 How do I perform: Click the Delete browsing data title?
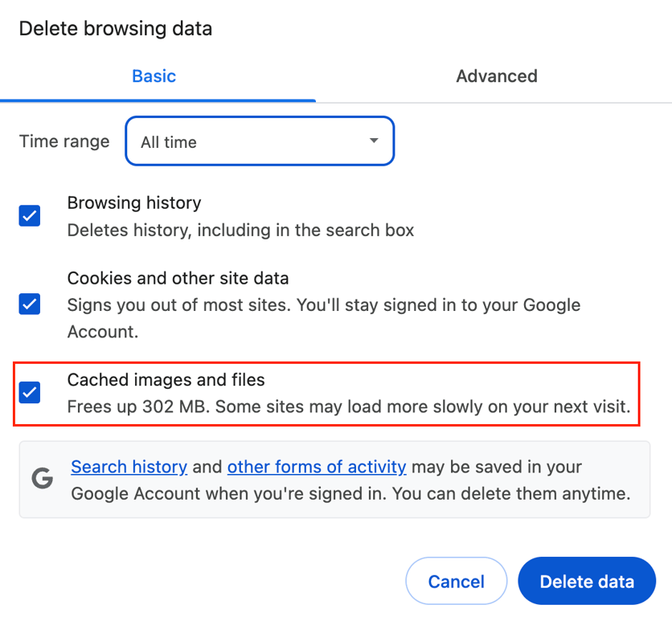point(115,28)
